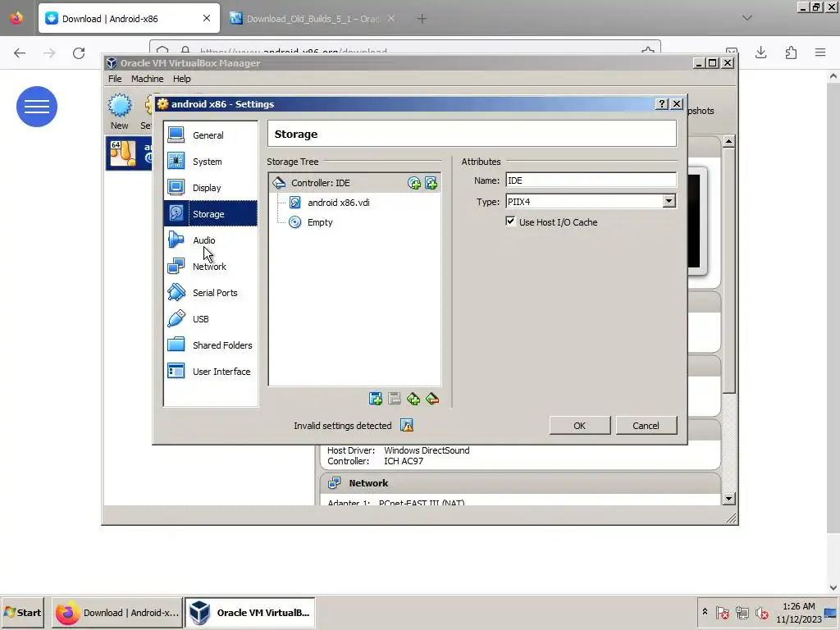
Task: Show hidden system tray icons
Action: (705, 612)
